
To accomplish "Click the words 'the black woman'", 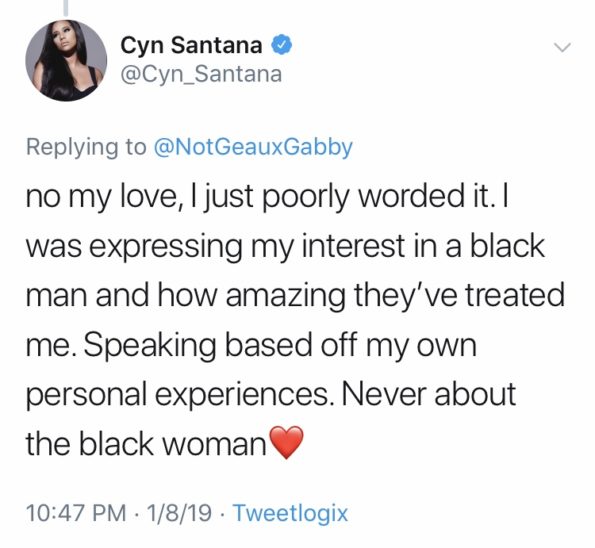I will click(x=146, y=444).
